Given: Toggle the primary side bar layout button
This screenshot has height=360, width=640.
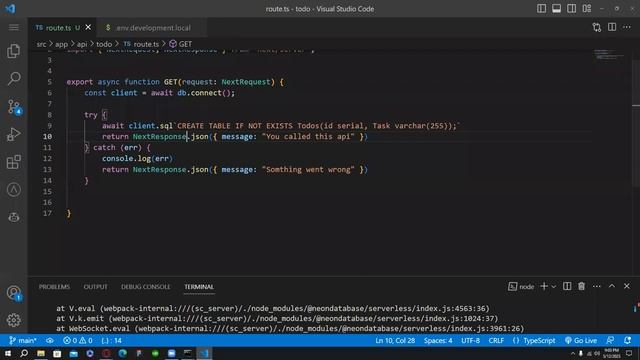Looking at the screenshot, I should 541,9.
